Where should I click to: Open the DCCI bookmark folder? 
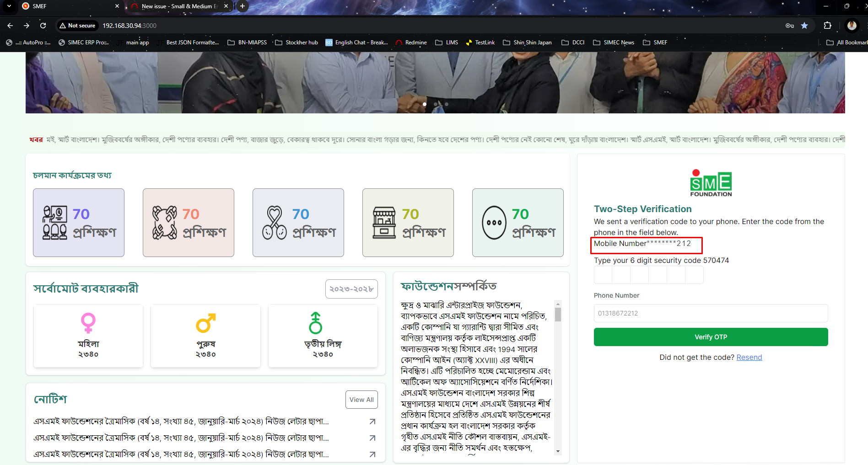pos(573,43)
